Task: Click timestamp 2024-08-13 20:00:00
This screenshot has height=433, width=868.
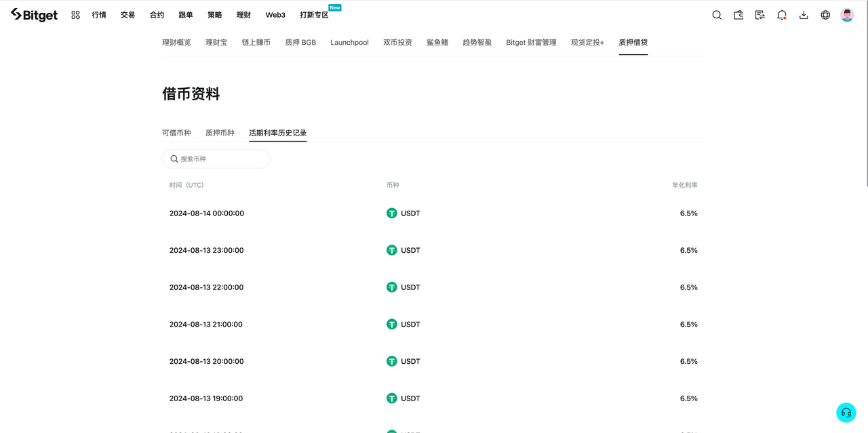Action: pyautogui.click(x=206, y=361)
